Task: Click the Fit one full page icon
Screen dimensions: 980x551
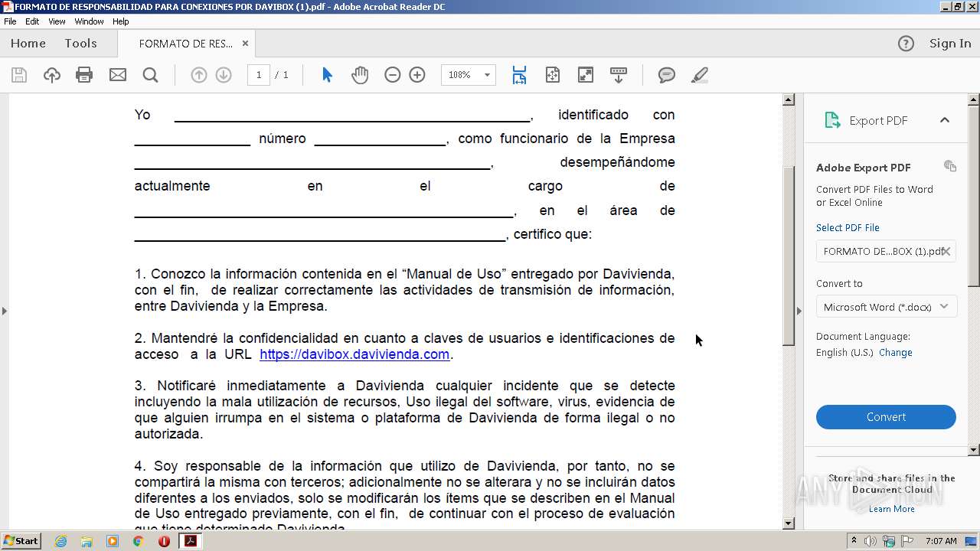Action: coord(552,75)
